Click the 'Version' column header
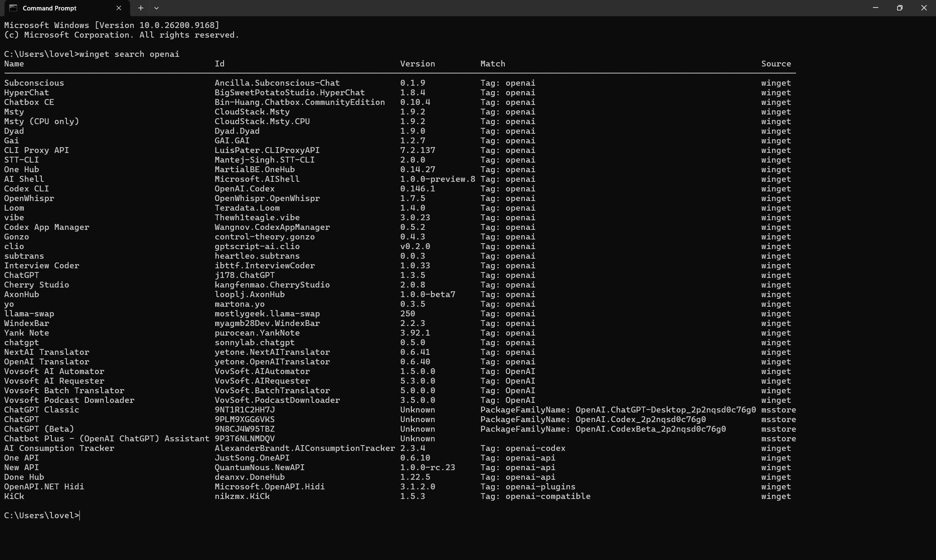Image resolution: width=936 pixels, height=560 pixels. pos(418,64)
